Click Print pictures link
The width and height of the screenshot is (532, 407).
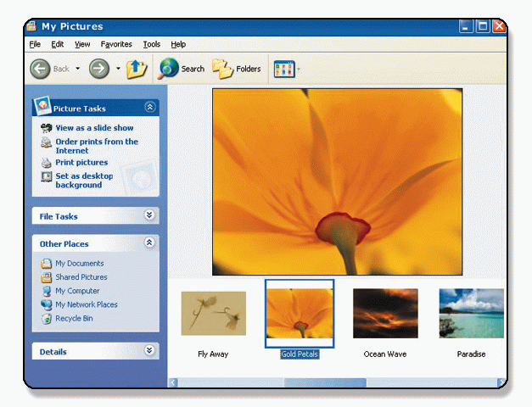(81, 163)
